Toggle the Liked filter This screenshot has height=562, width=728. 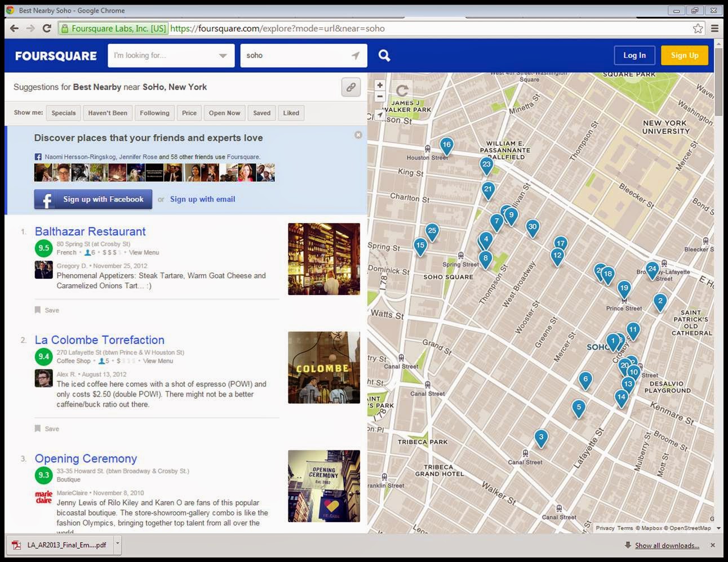point(291,113)
